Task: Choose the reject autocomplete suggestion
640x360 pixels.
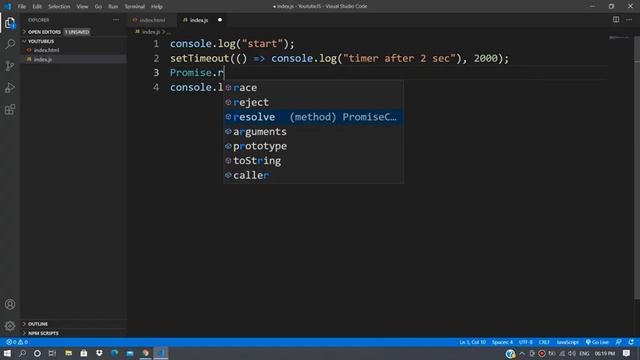Action: click(x=313, y=102)
